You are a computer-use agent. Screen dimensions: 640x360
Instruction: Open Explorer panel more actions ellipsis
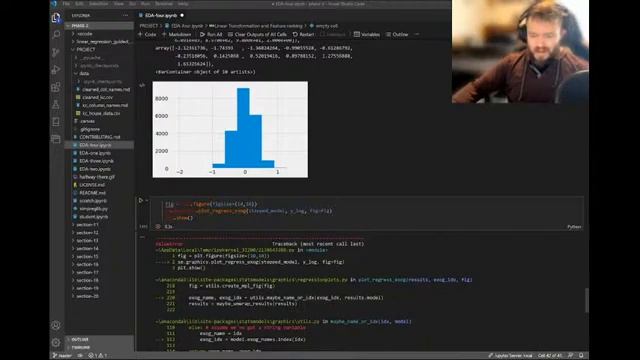(125, 16)
